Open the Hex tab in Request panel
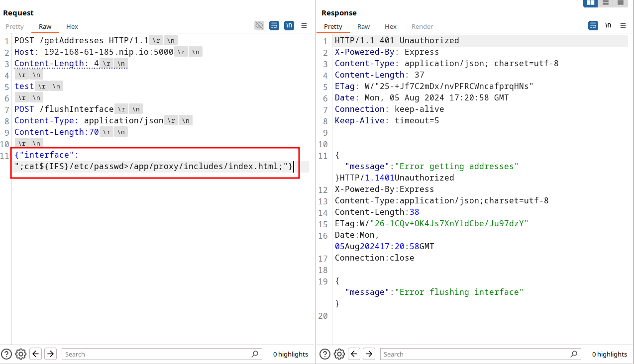 [72, 26]
